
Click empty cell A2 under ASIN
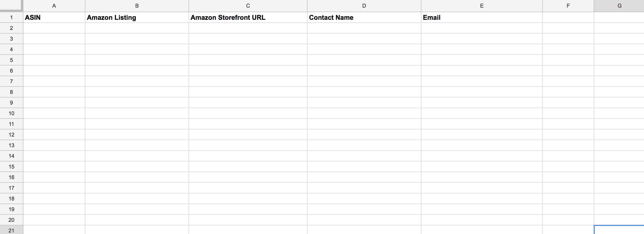54,28
